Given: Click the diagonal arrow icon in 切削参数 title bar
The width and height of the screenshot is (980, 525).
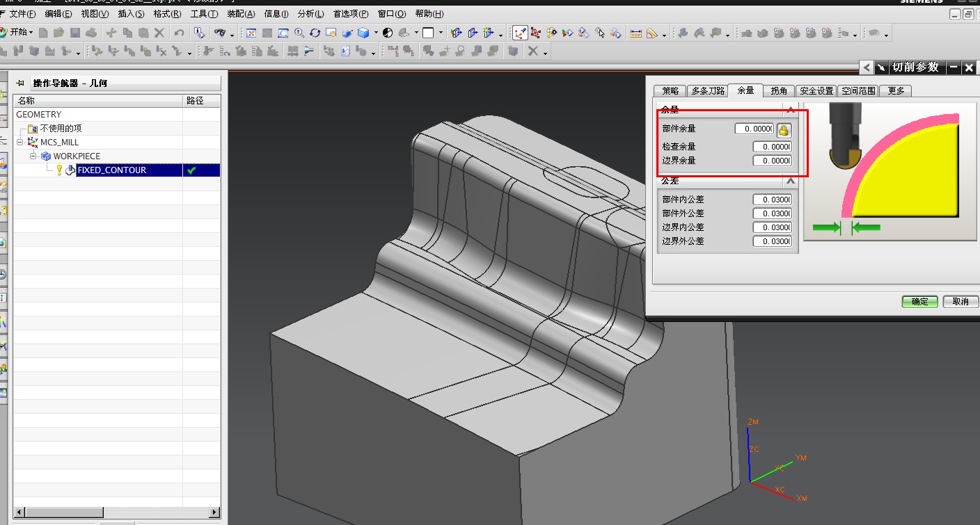Looking at the screenshot, I should click(x=881, y=67).
